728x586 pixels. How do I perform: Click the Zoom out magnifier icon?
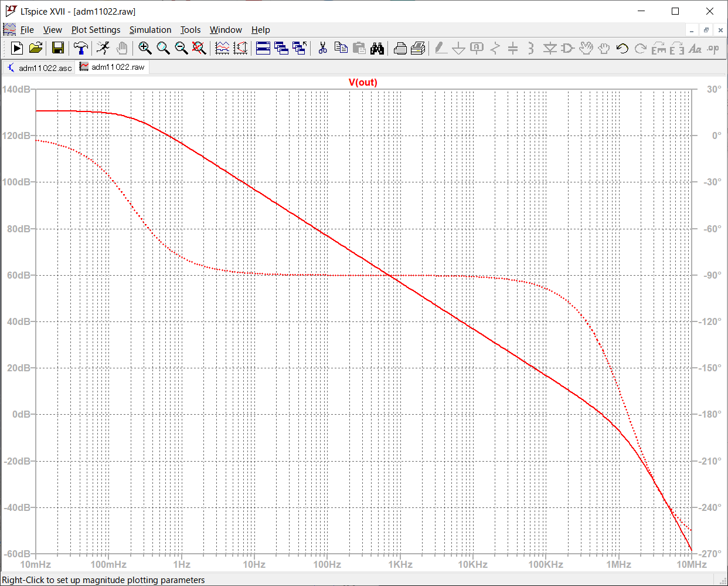coord(181,48)
